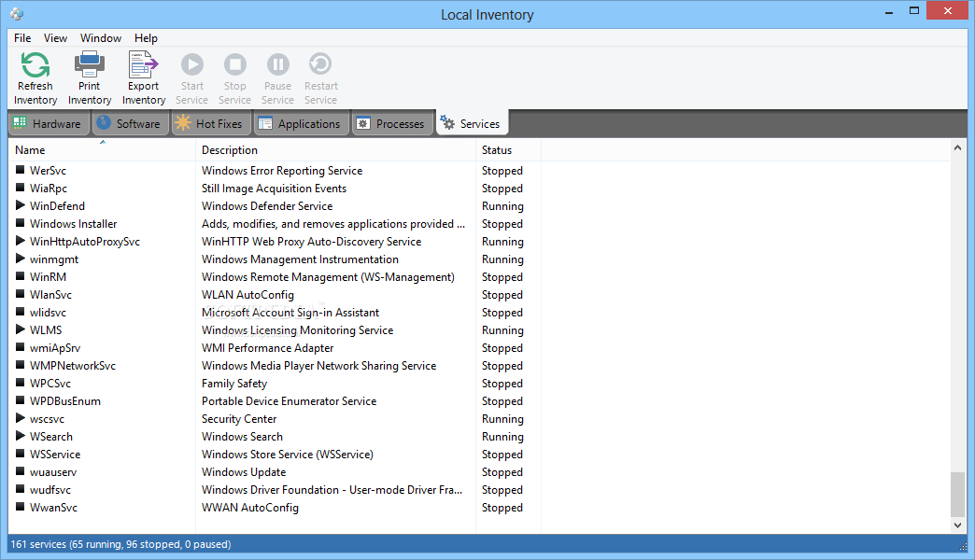Click the stopped icon beside WwanSvc
This screenshot has width=975, height=560.
(x=21, y=507)
